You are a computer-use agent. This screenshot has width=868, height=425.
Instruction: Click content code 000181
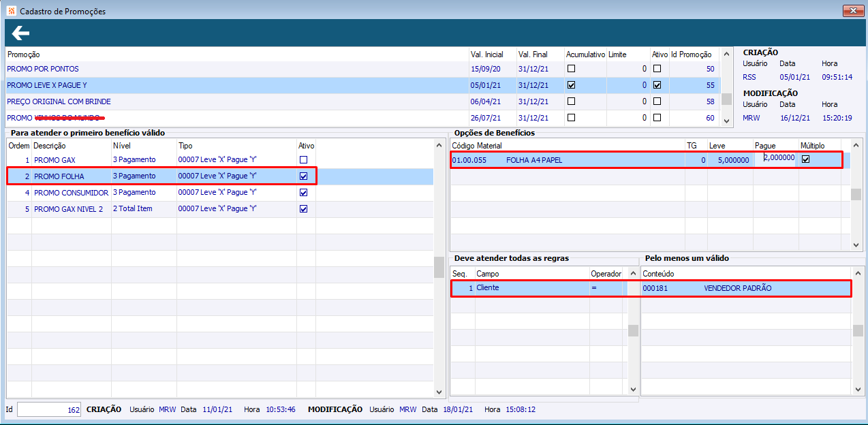tap(655, 288)
